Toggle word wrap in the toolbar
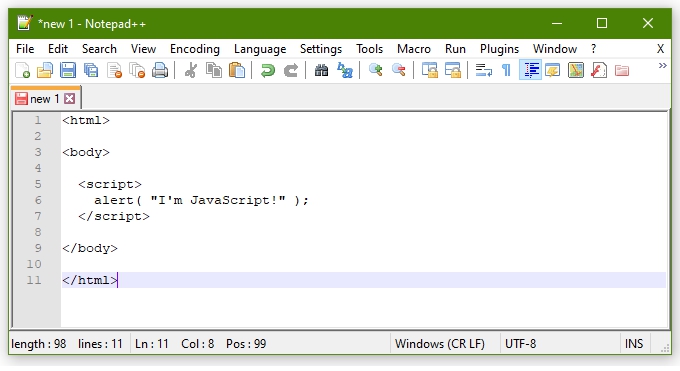 pyautogui.click(x=484, y=70)
